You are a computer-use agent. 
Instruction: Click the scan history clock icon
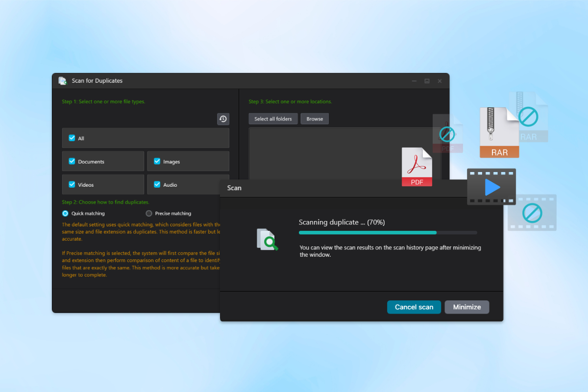coord(223,119)
